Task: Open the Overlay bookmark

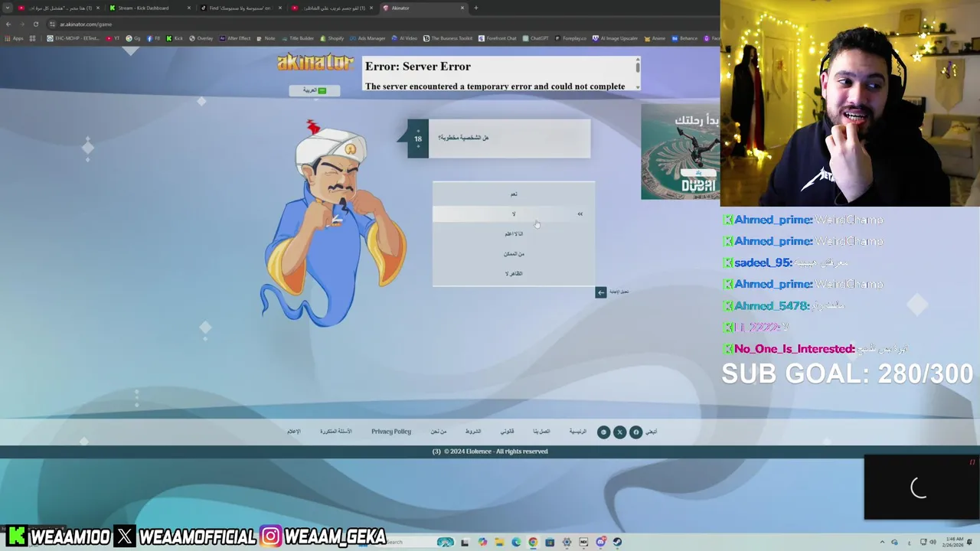Action: click(x=201, y=38)
